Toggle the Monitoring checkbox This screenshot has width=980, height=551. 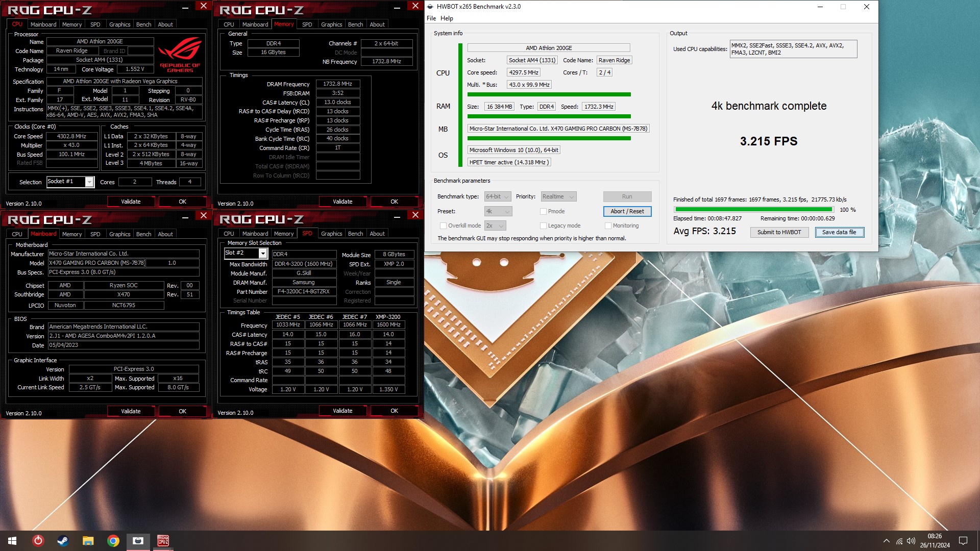608,226
